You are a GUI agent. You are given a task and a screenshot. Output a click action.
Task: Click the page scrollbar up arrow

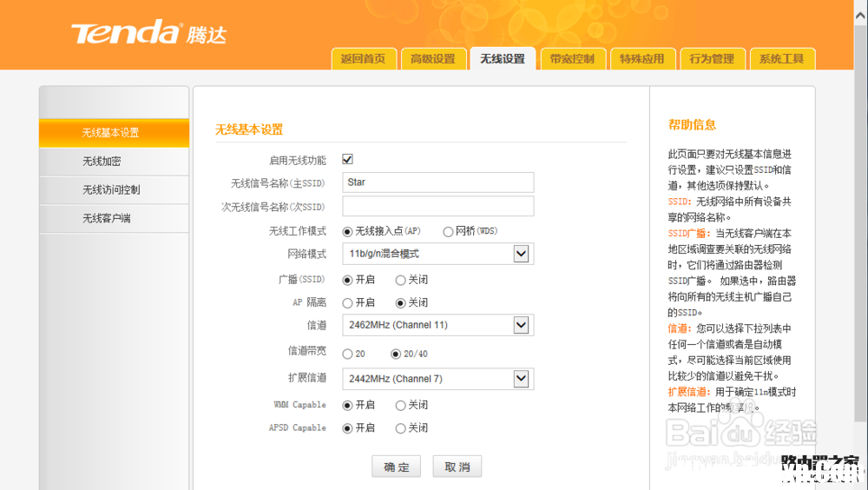861,16
